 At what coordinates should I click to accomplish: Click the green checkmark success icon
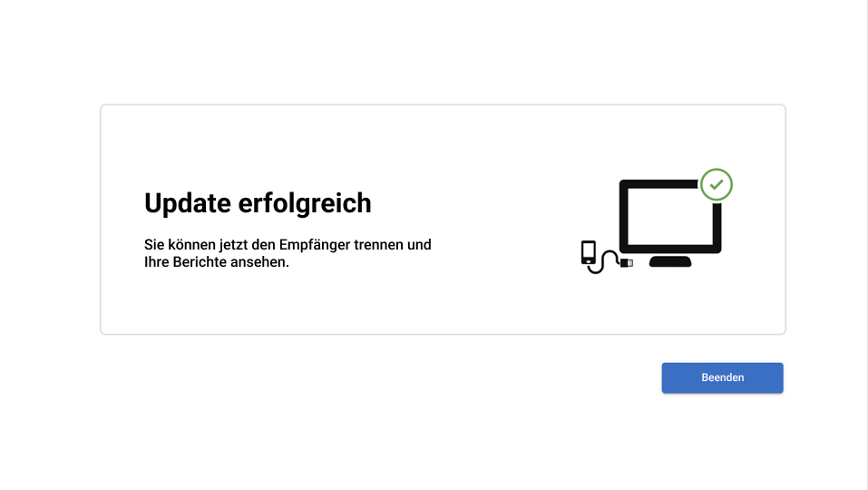pyautogui.click(x=717, y=184)
